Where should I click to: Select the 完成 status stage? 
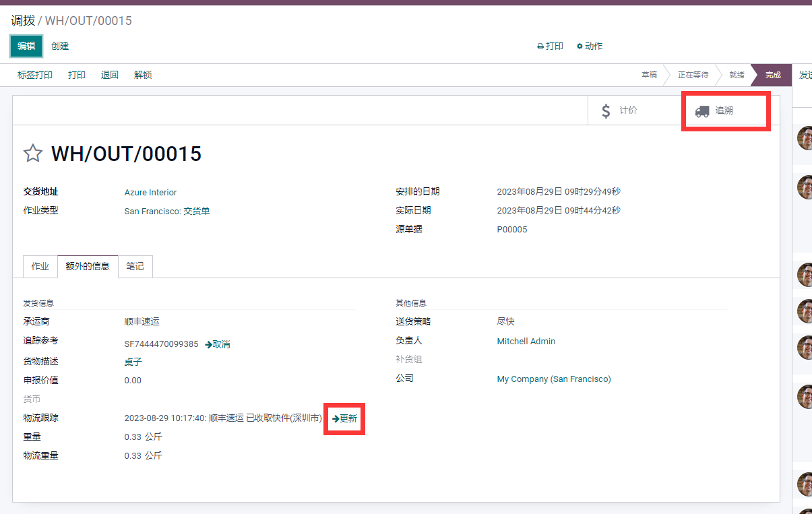coord(772,75)
